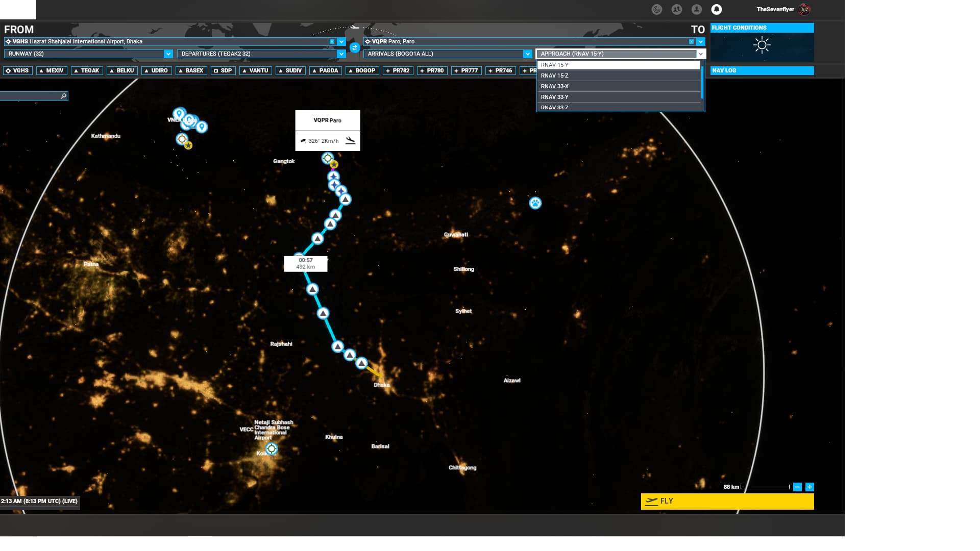The width and height of the screenshot is (980, 551).
Task: Click the approach list scrollbar
Action: click(x=702, y=83)
